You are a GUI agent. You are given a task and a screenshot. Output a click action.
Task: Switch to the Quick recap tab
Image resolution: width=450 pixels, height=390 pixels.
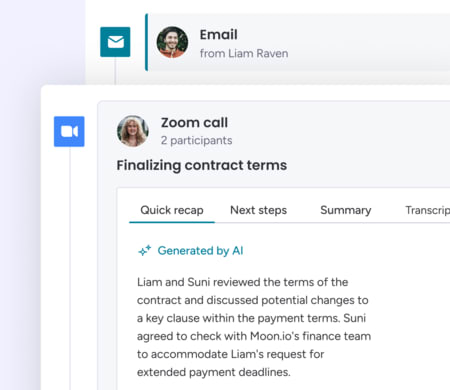(x=172, y=210)
